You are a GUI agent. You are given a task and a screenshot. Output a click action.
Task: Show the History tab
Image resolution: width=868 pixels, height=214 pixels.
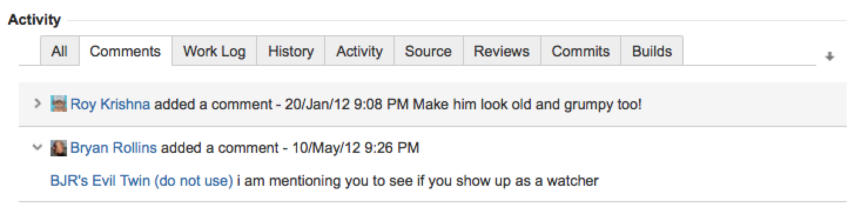pyautogui.click(x=291, y=51)
